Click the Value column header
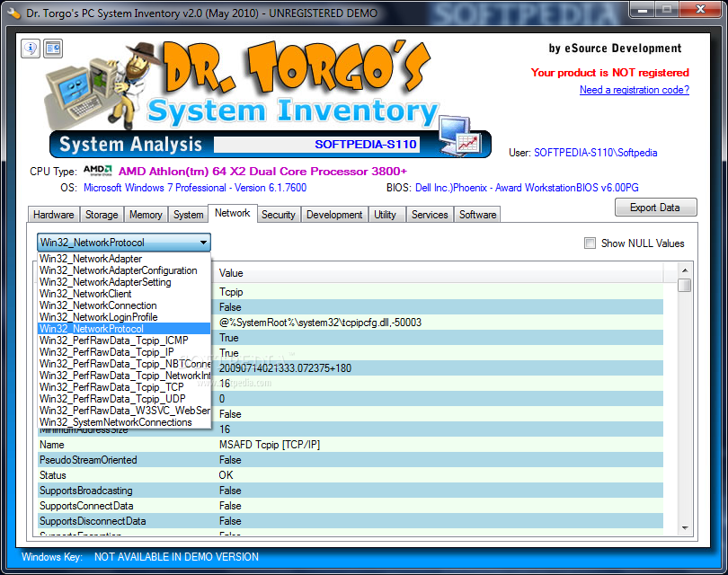Image resolution: width=728 pixels, height=575 pixels. (438, 273)
